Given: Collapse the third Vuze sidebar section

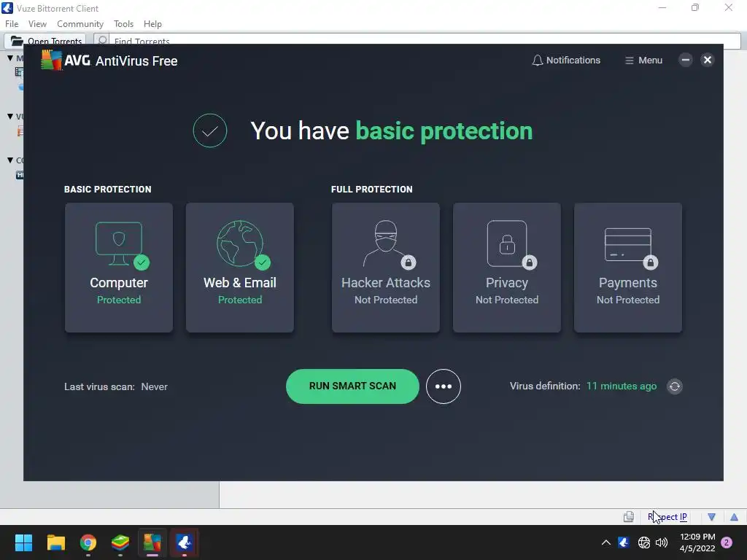Looking at the screenshot, I should point(10,160).
